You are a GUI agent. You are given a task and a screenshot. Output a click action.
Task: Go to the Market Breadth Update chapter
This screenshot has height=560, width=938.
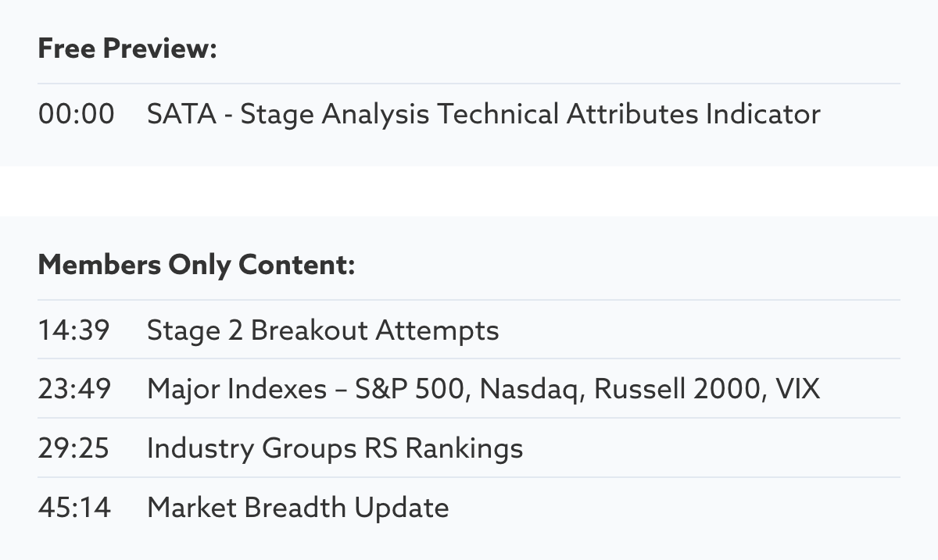[298, 508]
